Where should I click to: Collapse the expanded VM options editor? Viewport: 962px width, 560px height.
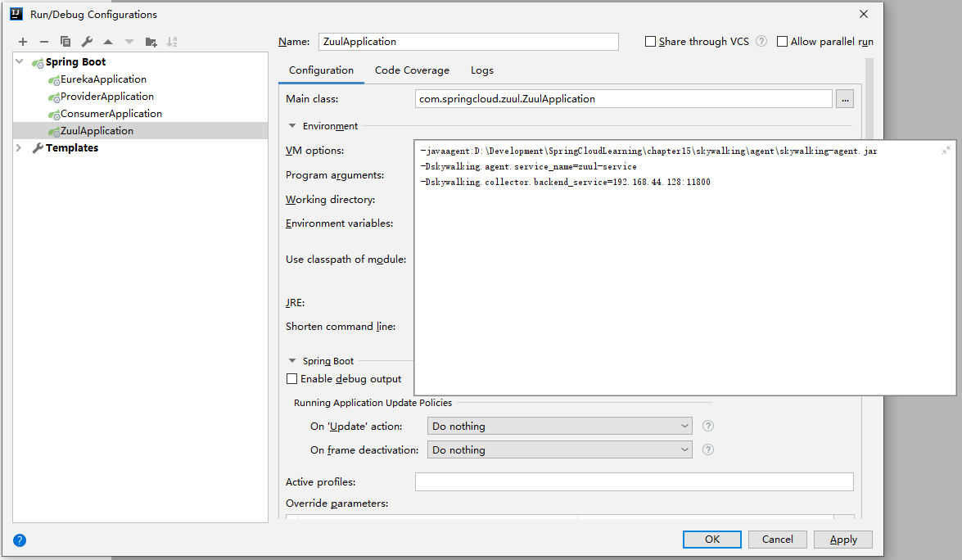946,151
